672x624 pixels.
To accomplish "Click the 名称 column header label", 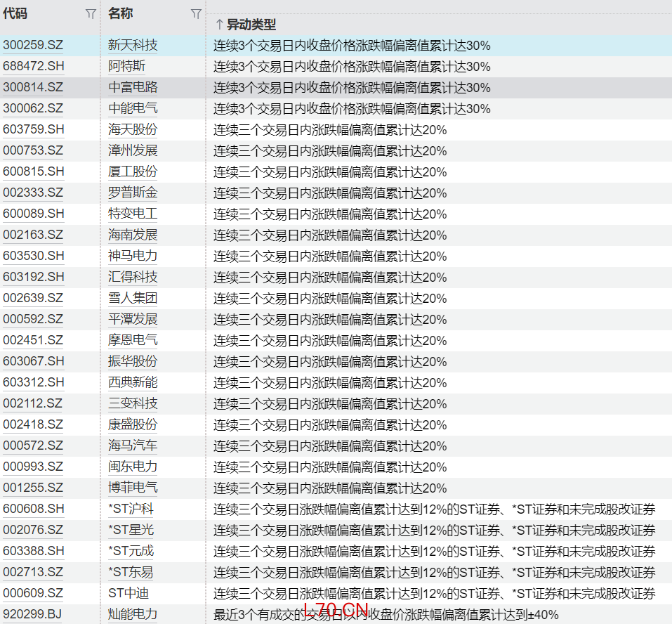I will [x=121, y=13].
